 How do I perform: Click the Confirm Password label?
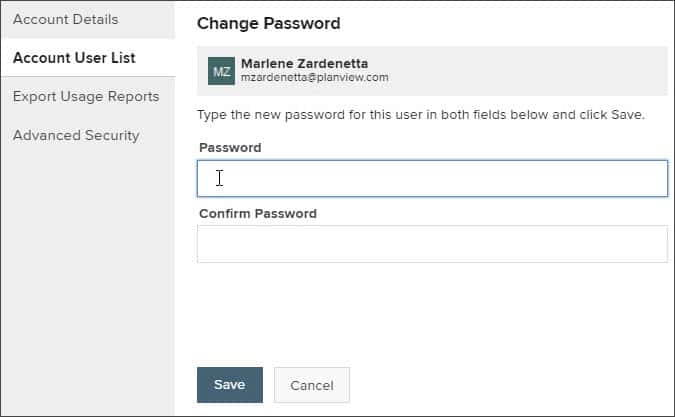pos(257,213)
